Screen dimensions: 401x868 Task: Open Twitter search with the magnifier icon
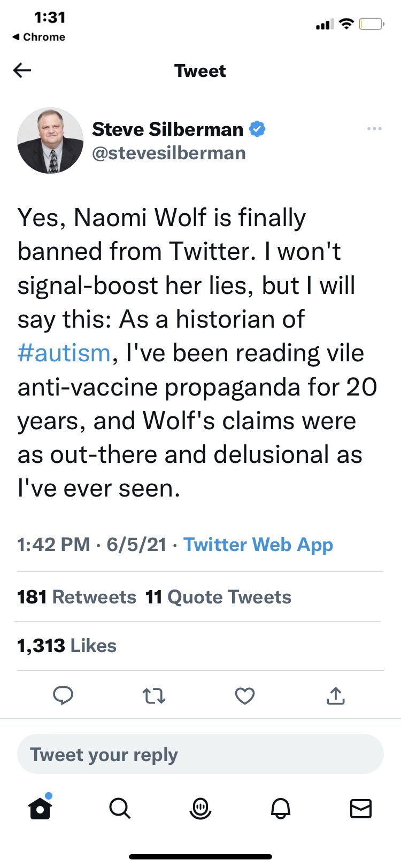120,809
